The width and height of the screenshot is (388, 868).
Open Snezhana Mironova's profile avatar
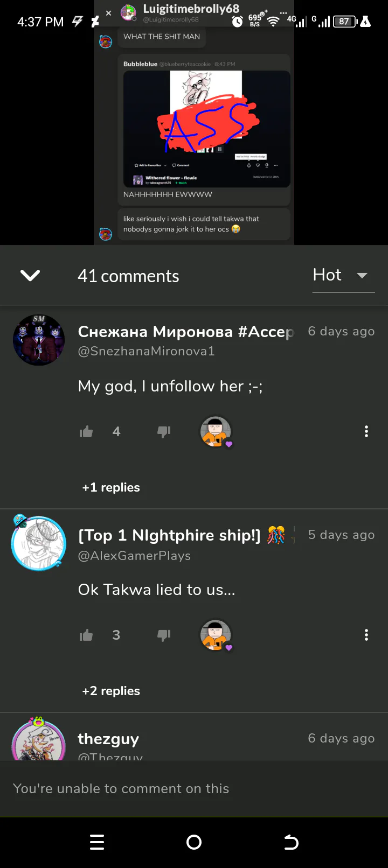point(39,340)
